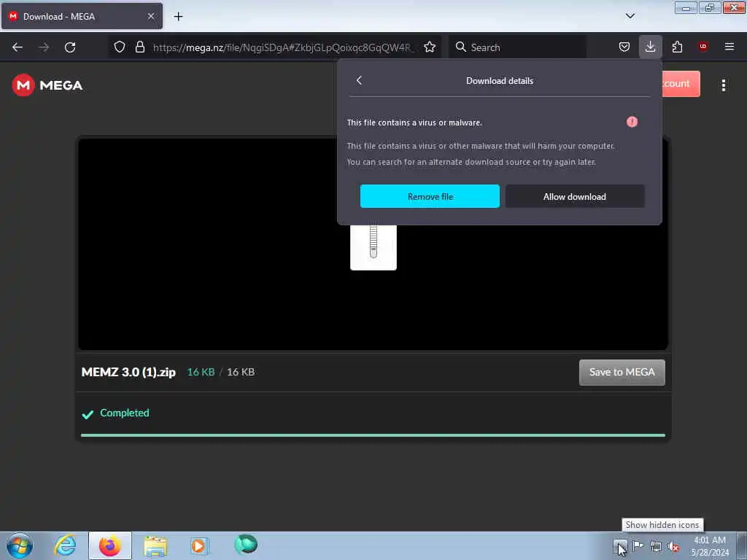Open the Extensions puzzle icon
747x560 pixels.
tap(677, 47)
